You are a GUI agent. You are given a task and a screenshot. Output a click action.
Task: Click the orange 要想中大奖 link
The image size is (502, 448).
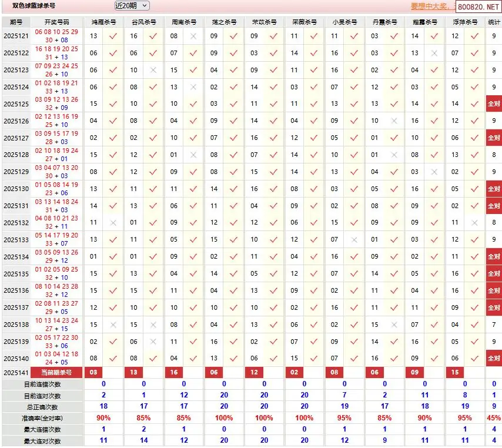(x=432, y=6)
